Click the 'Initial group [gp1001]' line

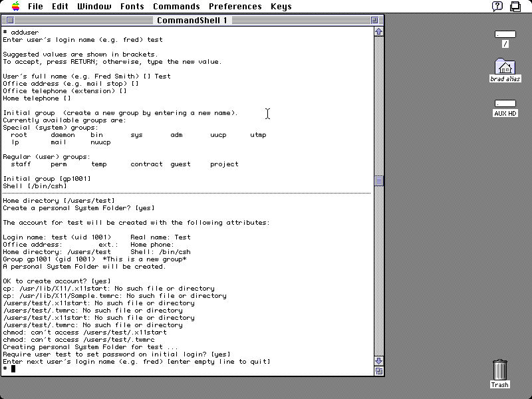point(47,178)
